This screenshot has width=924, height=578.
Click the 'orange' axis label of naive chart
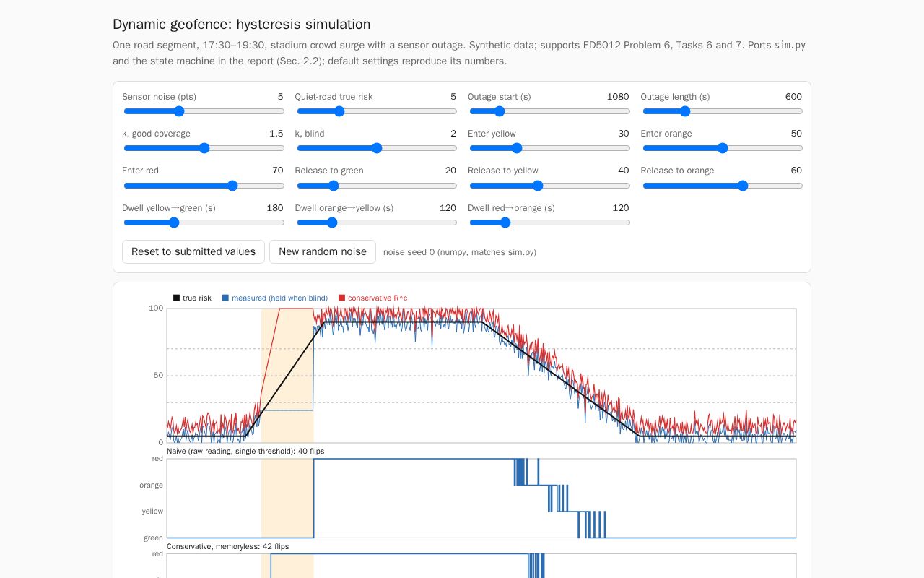[152, 485]
